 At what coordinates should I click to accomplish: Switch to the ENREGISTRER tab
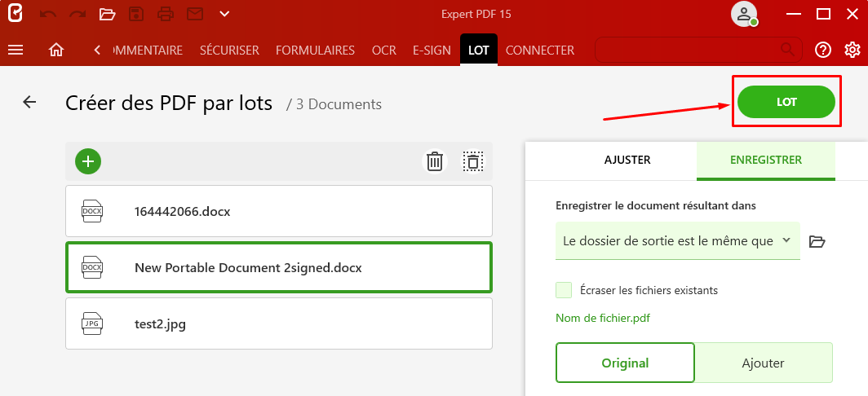[765, 161]
